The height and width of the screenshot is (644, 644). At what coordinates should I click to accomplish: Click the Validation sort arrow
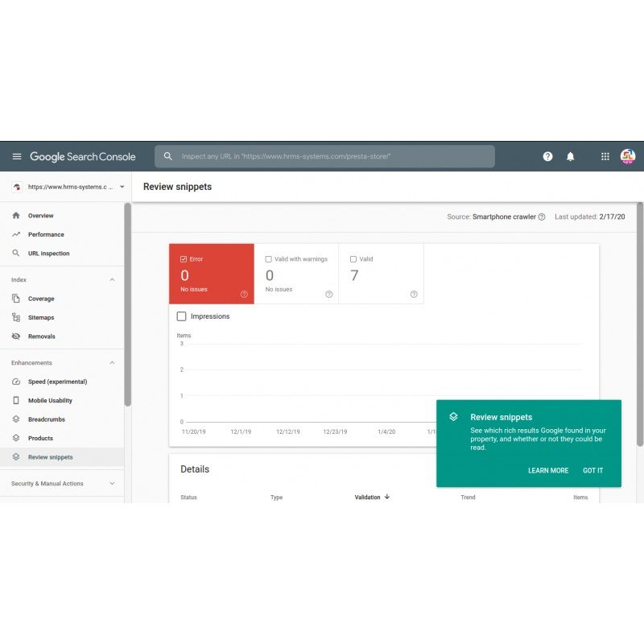point(387,497)
